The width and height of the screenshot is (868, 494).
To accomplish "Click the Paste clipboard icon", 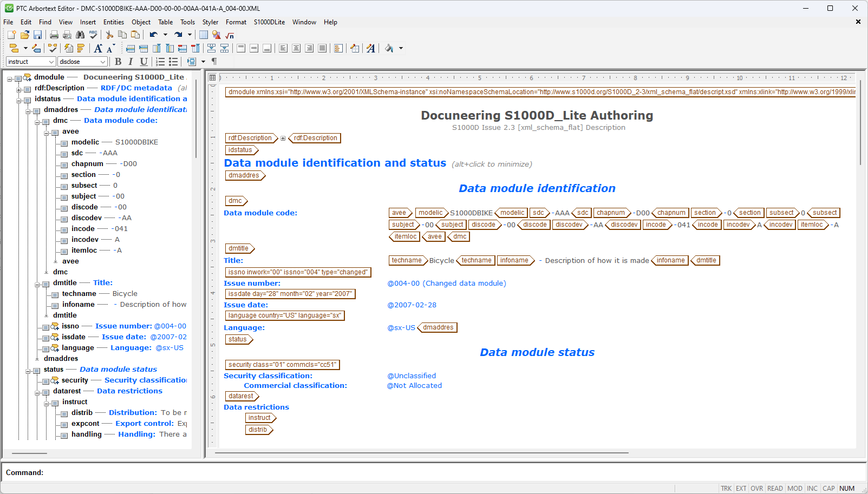I will pos(135,35).
